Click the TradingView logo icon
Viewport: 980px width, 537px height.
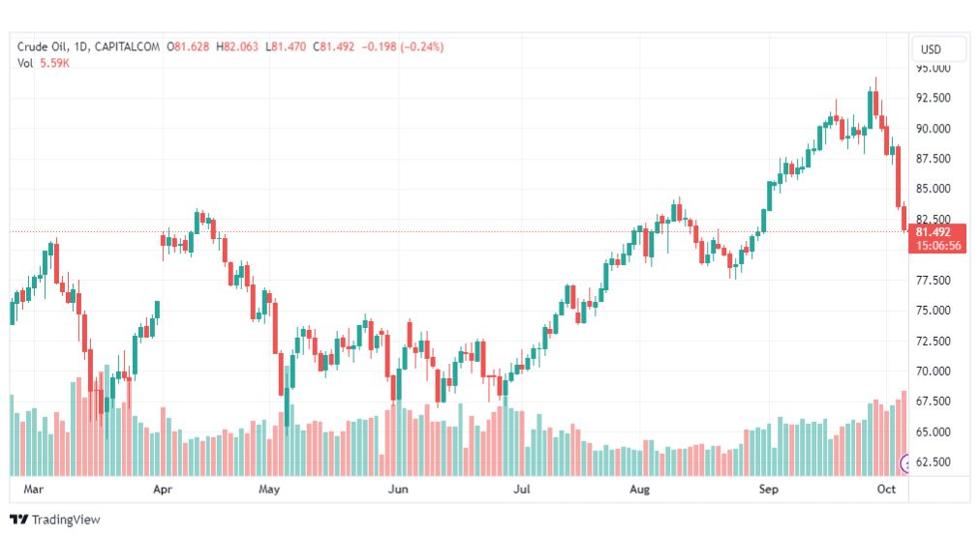pyautogui.click(x=18, y=520)
